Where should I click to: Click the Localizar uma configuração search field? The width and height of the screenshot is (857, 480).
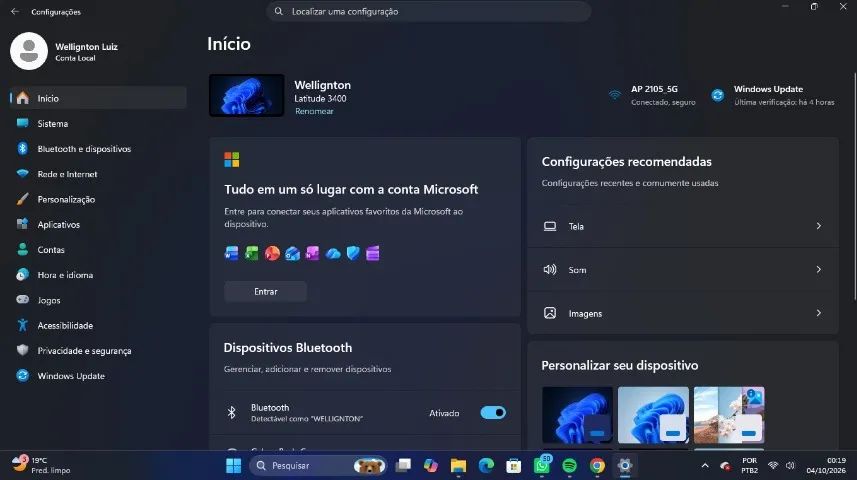428,11
